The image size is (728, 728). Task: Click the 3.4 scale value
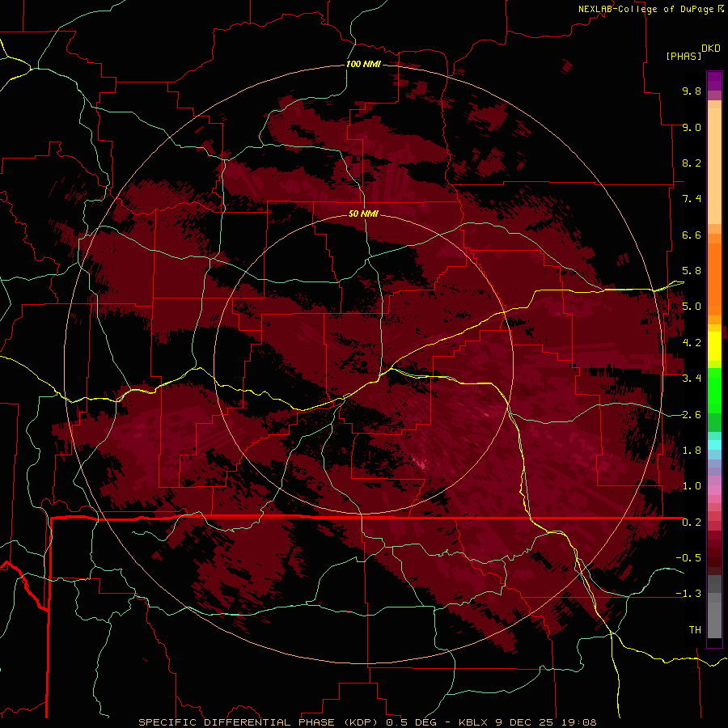coord(692,379)
